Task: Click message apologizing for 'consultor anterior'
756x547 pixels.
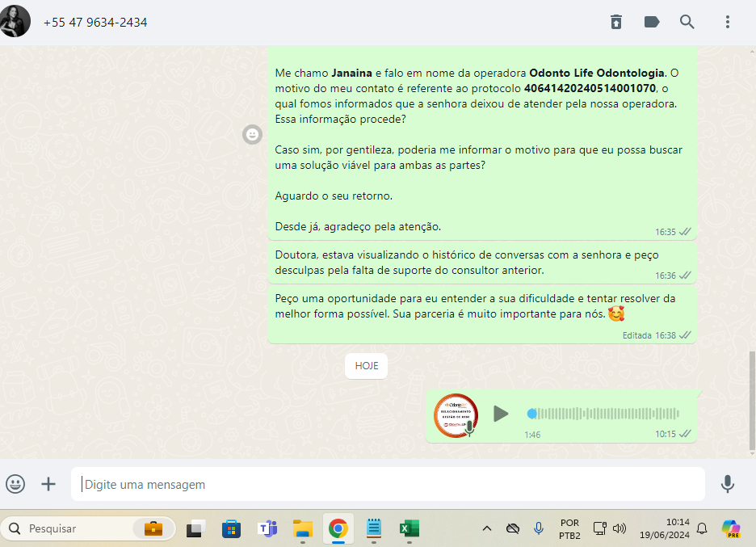Action: (x=481, y=263)
